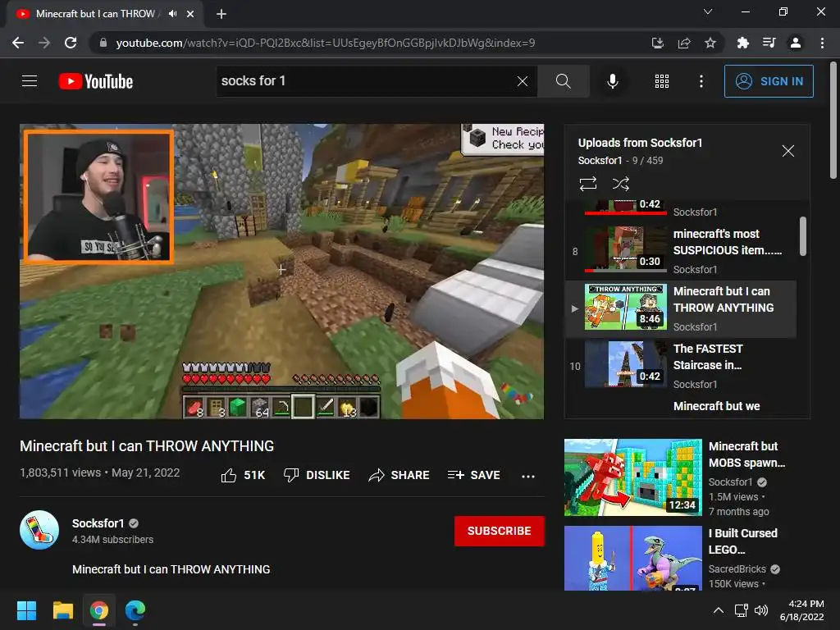840x630 pixels.
Task: Click the page vertical scrollbar
Action: [x=833, y=121]
